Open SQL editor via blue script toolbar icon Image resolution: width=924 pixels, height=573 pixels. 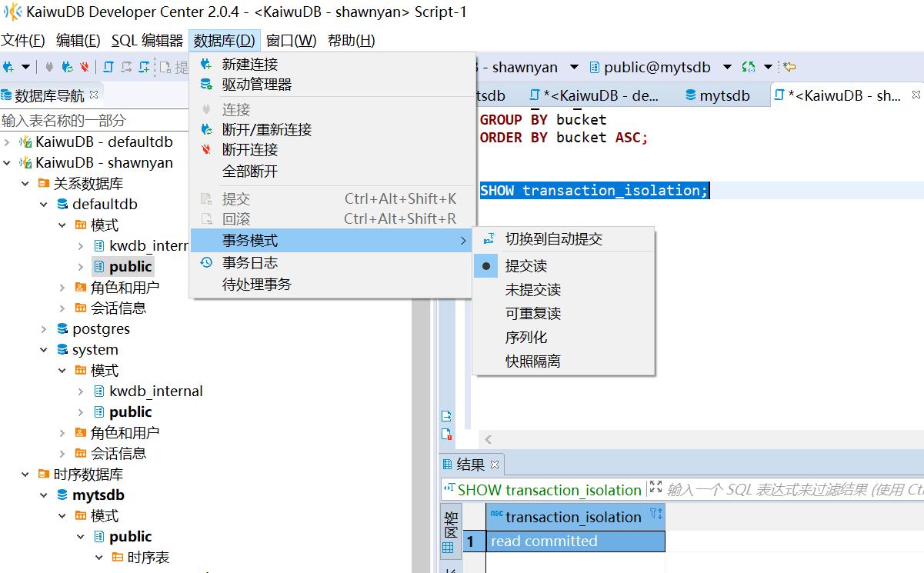pyautogui.click(x=108, y=67)
